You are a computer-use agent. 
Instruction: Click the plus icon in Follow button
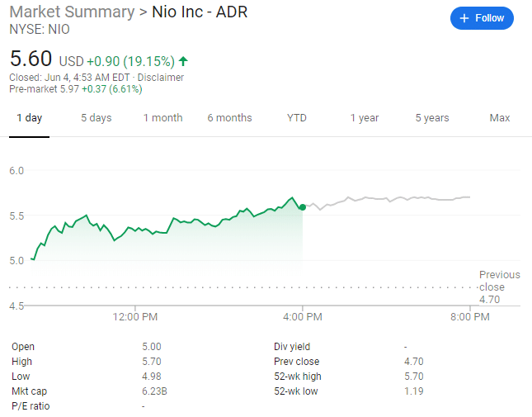[x=464, y=18]
